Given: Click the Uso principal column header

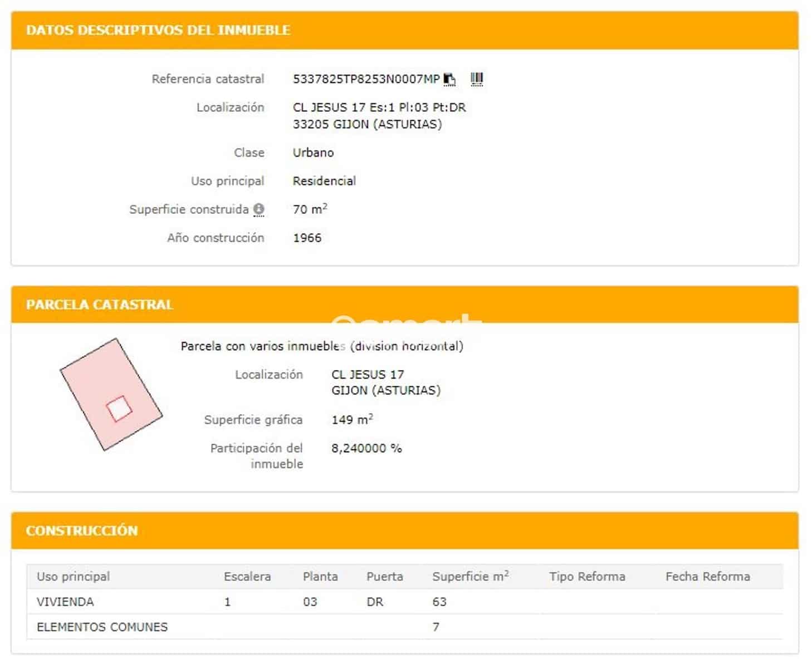Looking at the screenshot, I should point(74,577).
